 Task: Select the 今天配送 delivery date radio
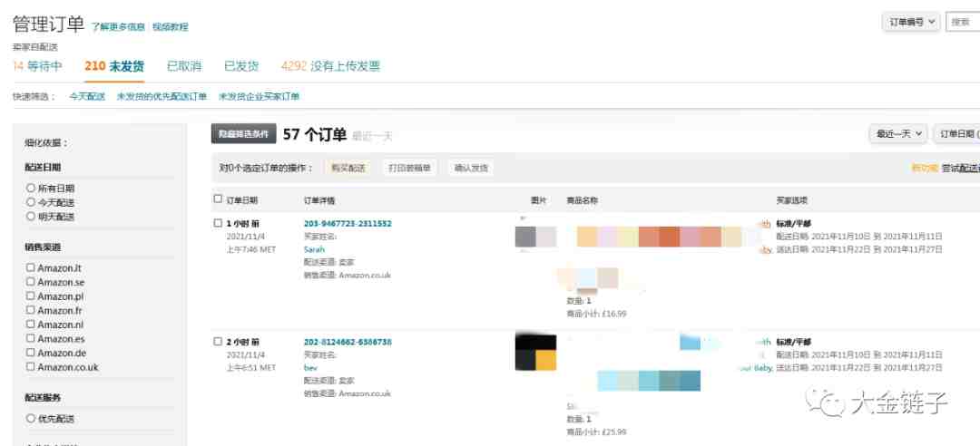(31, 202)
